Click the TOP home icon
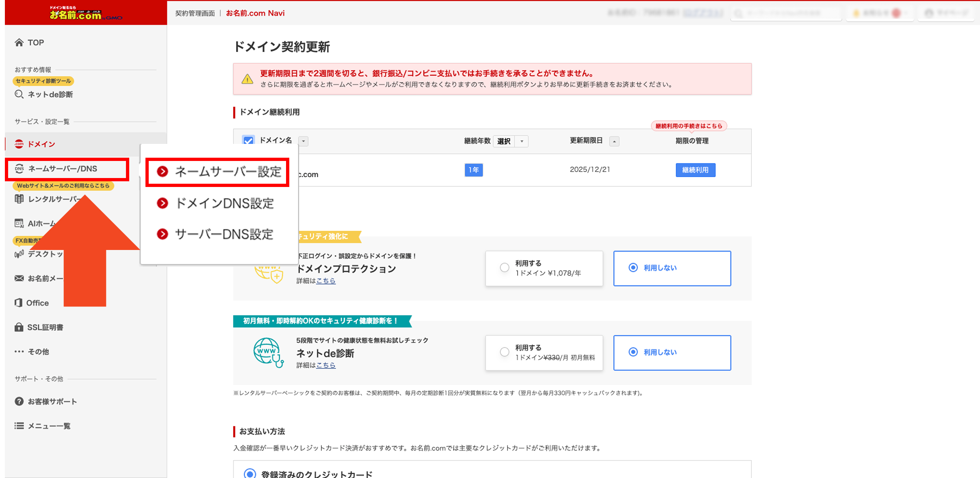 [19, 42]
